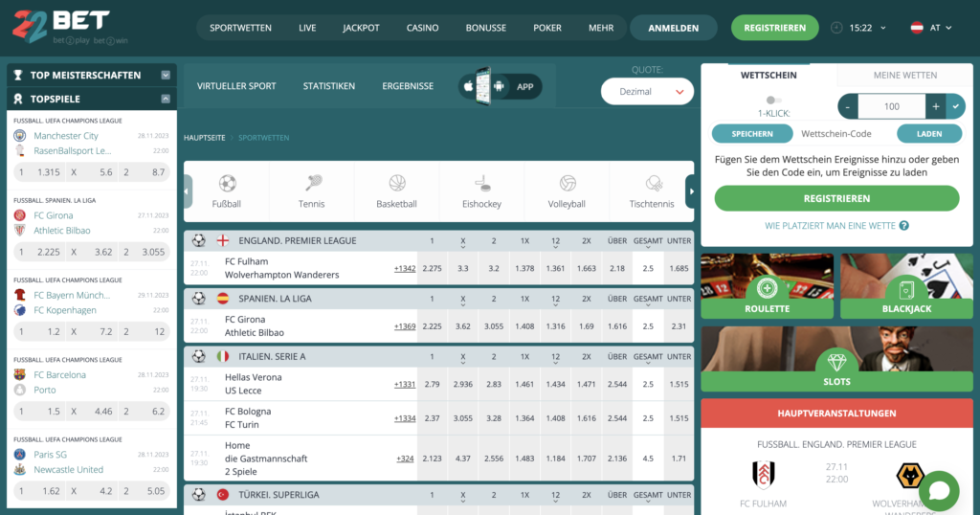Viewport: 980px width, 515px height.
Task: Switch to the Wettschein tab
Action: (x=768, y=75)
